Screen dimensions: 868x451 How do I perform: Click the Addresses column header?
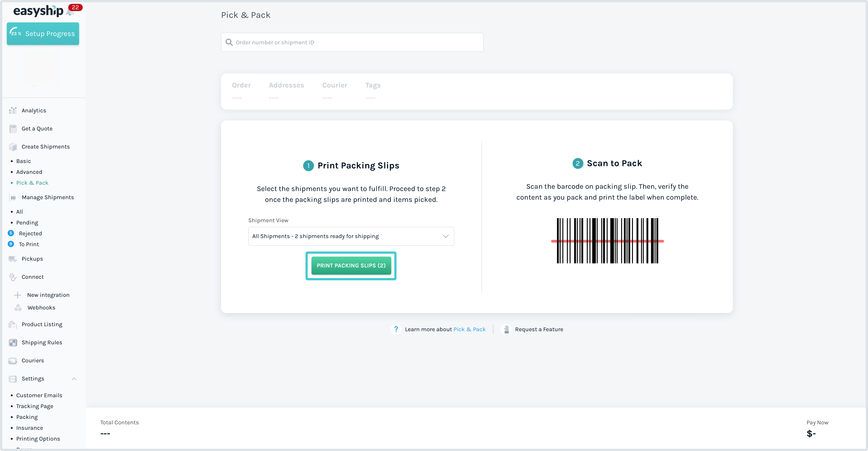click(286, 85)
